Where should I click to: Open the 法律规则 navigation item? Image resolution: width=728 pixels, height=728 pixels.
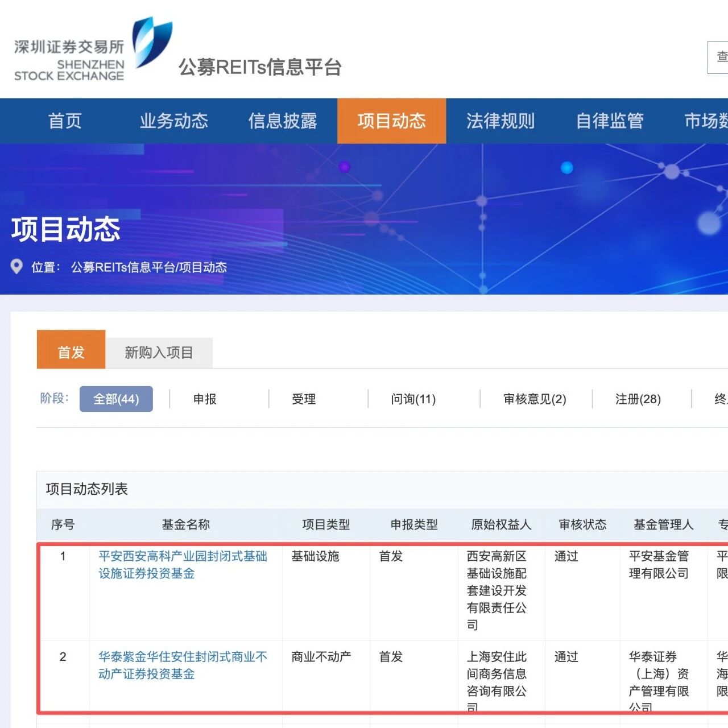(500, 121)
